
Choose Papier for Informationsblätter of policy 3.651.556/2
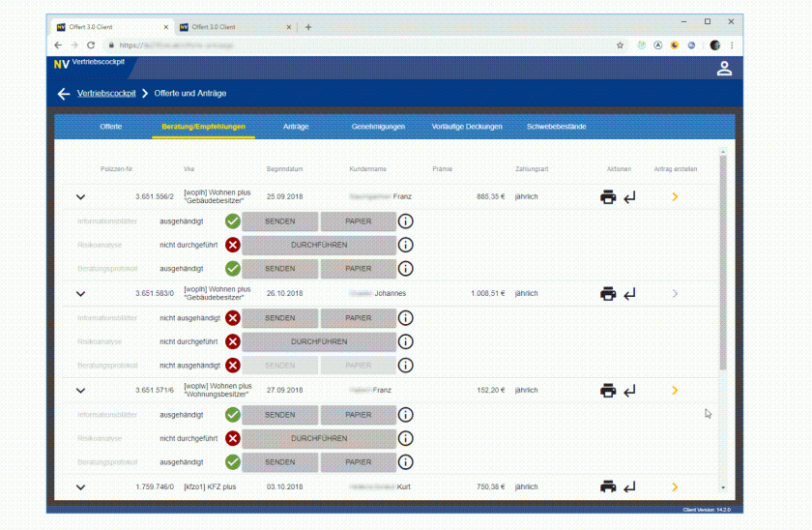(x=359, y=221)
